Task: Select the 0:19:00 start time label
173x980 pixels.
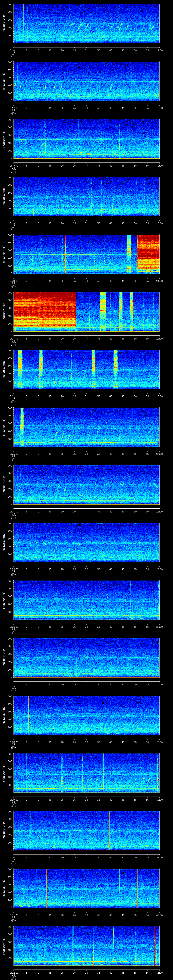Action: click(14, 223)
